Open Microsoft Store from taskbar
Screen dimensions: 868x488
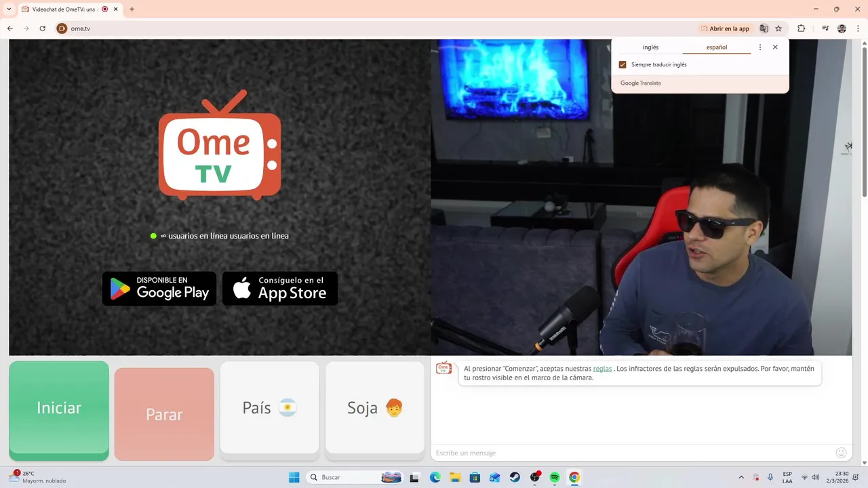click(475, 477)
